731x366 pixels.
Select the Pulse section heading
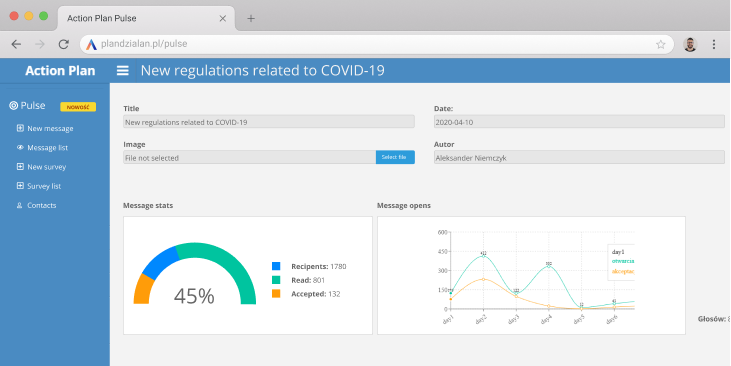[33, 106]
